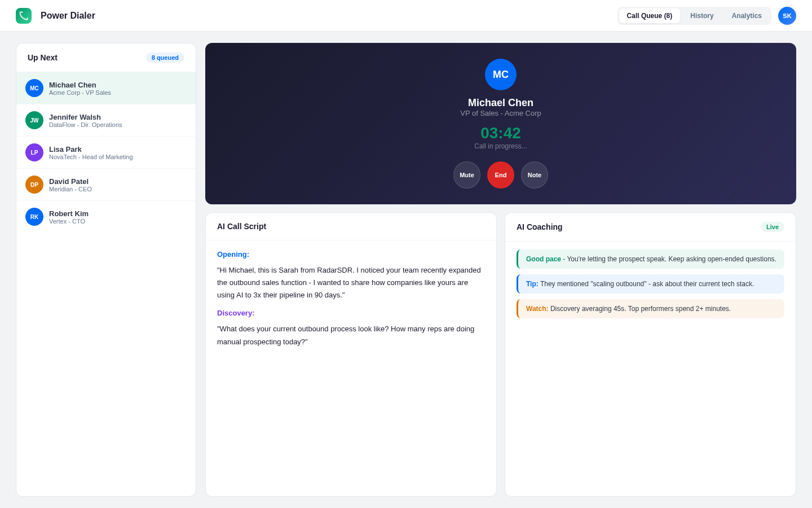The height and width of the screenshot is (508, 812).
Task: Click the Up Next heading
Action: pyautogui.click(x=42, y=58)
